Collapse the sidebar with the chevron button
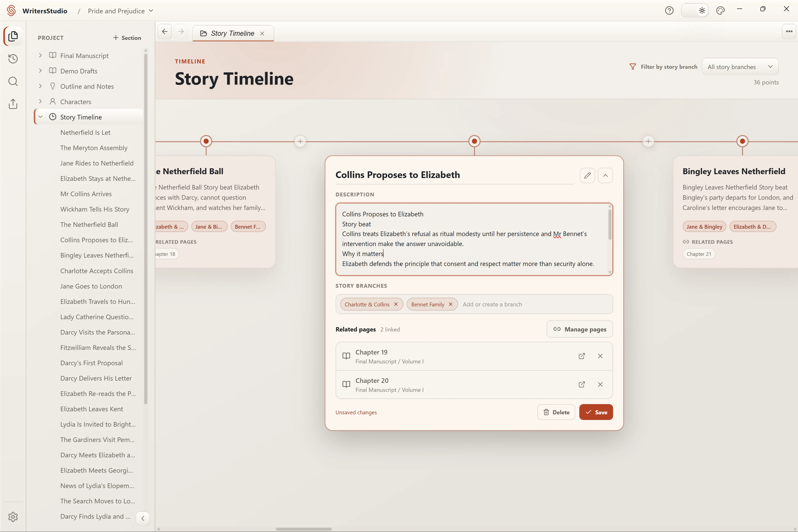The height and width of the screenshot is (532, 798). (143, 518)
